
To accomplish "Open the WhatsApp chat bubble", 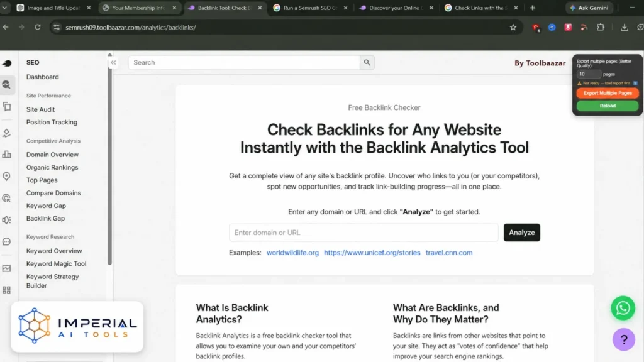I will point(623,308).
